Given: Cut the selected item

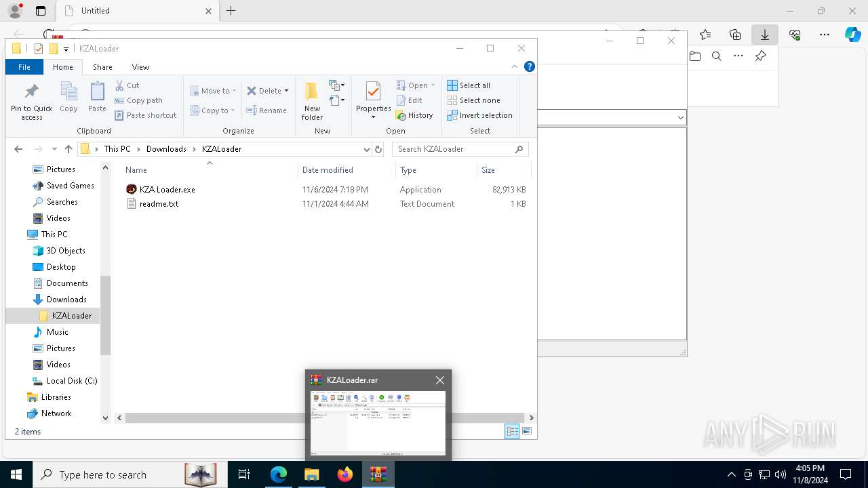Looking at the screenshot, I should coord(127,85).
